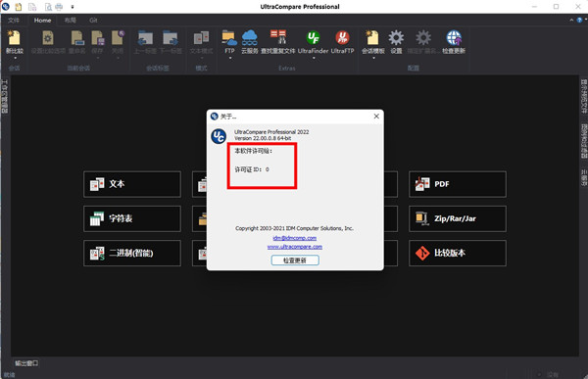Open www.ultracompare.com website link

click(x=295, y=247)
